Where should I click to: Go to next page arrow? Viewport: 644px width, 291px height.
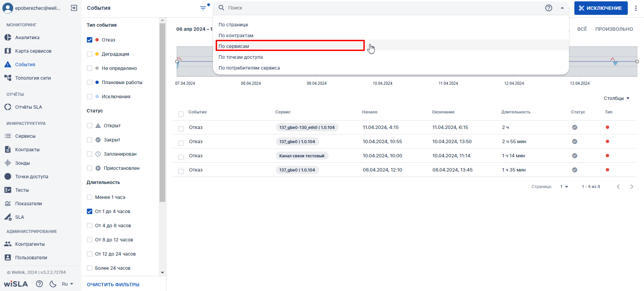click(632, 187)
